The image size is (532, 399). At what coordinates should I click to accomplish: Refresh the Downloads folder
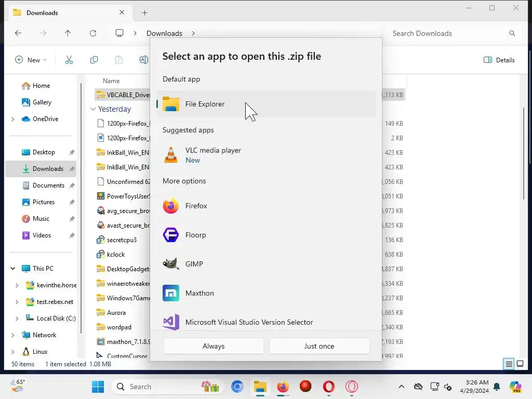tap(93, 33)
